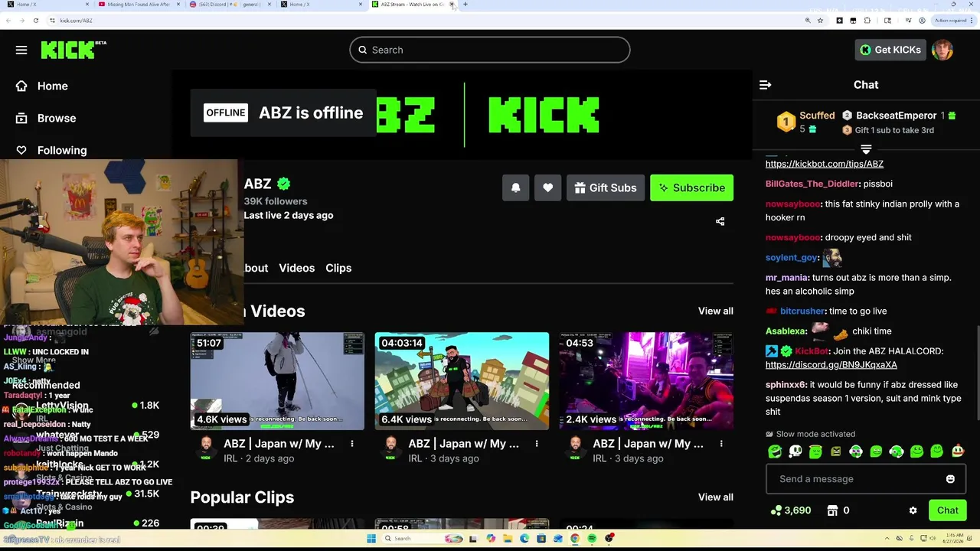
Task: Insert the red-hat clown emote last in row
Action: tap(958, 452)
